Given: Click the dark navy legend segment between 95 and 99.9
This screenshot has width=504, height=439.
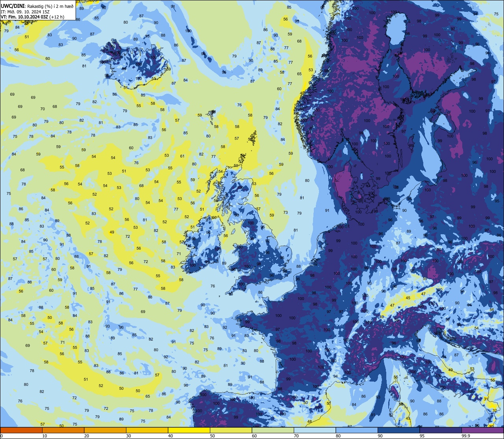Looking at the screenshot, I should click(x=441, y=430).
